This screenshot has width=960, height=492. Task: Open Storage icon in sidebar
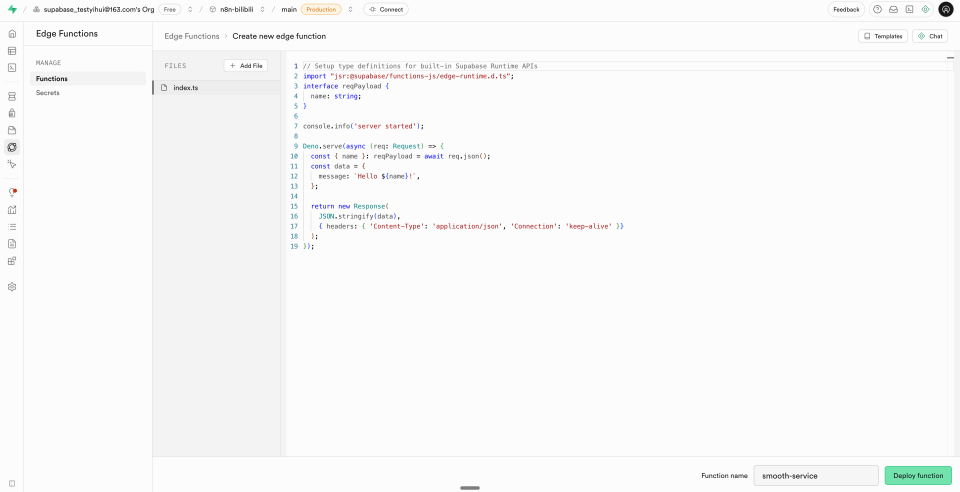(12, 130)
